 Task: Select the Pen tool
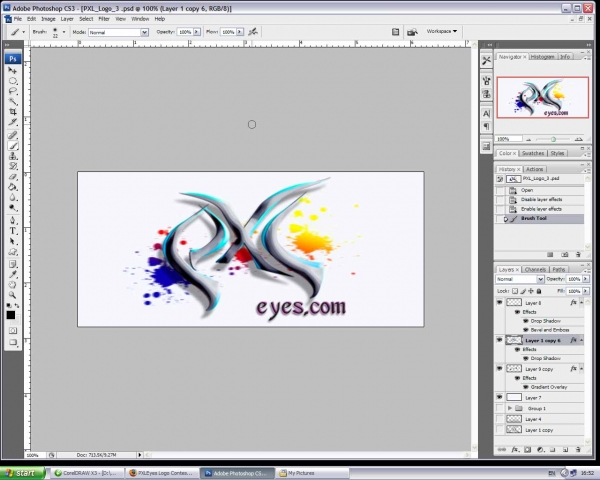click(x=13, y=220)
